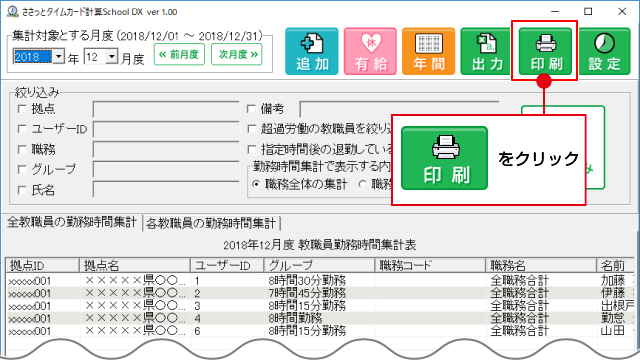Viewport: 640px width, 364px height.
Task: Close the application window
Action: coord(622,11)
